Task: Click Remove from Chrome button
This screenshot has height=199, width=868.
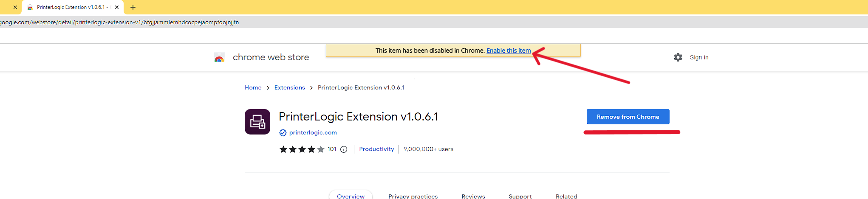Action: coord(628,117)
